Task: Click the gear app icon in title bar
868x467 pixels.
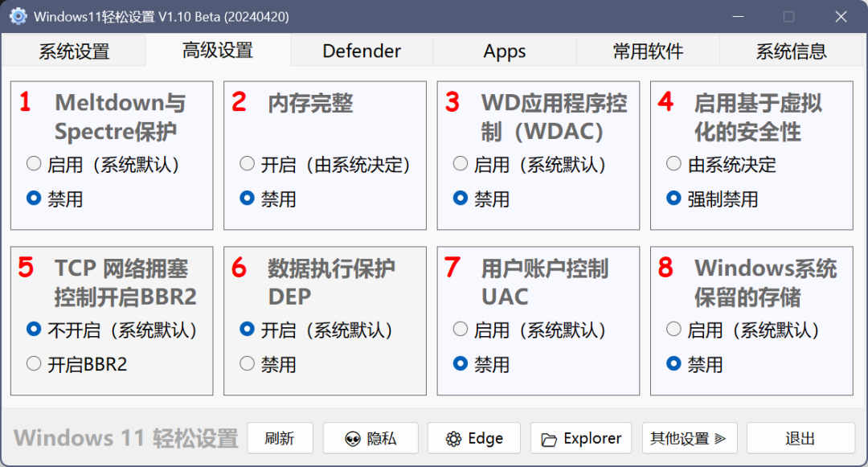Action: (18, 16)
